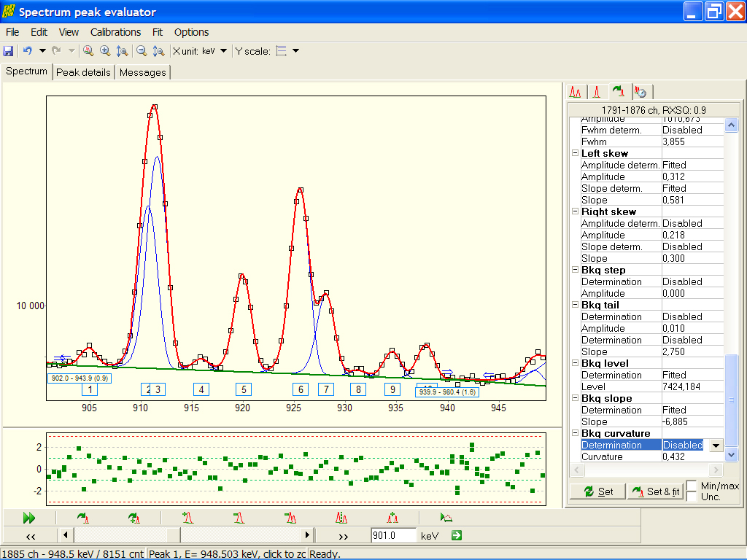This screenshot has height=560, width=747.
Task: Open the Calibrations menu
Action: click(x=115, y=32)
